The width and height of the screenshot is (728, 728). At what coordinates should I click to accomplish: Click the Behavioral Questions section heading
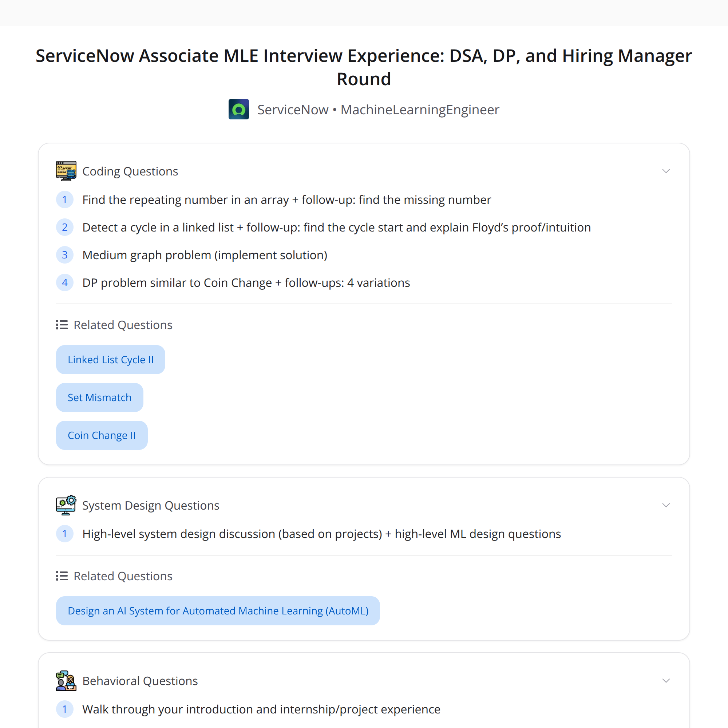140,681
